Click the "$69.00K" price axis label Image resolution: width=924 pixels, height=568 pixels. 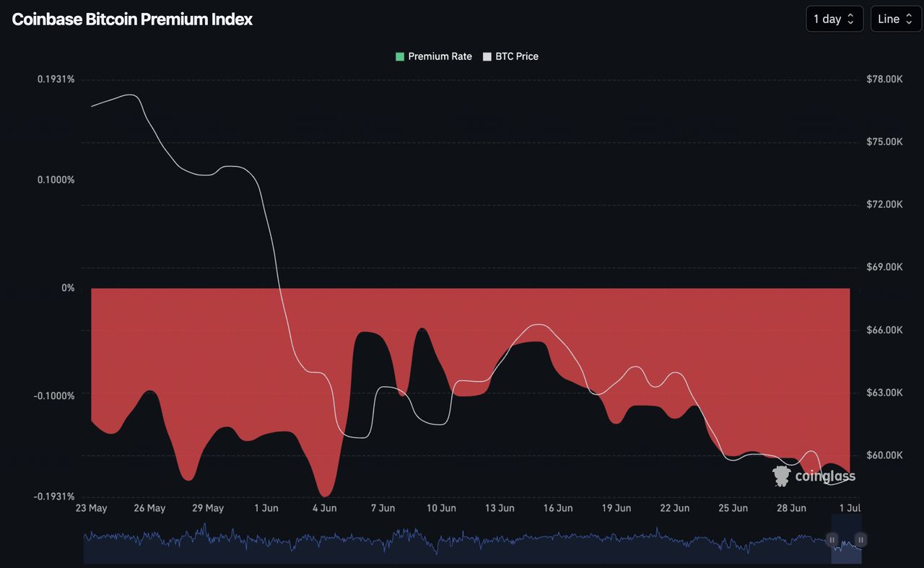pyautogui.click(x=884, y=267)
